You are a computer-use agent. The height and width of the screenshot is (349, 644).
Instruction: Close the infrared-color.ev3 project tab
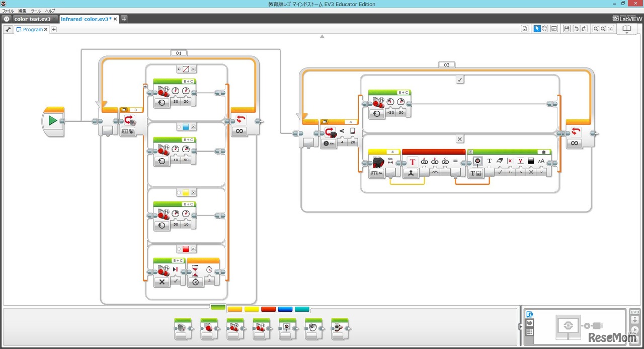[116, 19]
